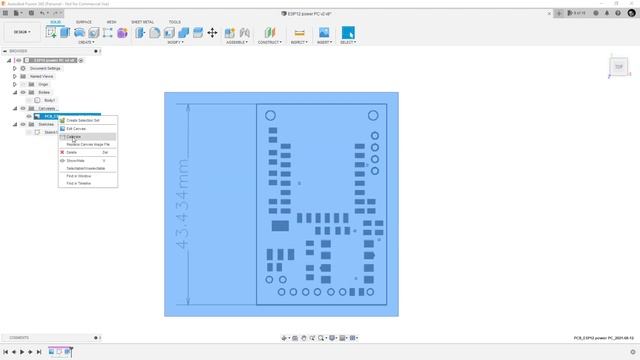Open the Modify dropdown menu
640x360 pixels.
tap(176, 42)
